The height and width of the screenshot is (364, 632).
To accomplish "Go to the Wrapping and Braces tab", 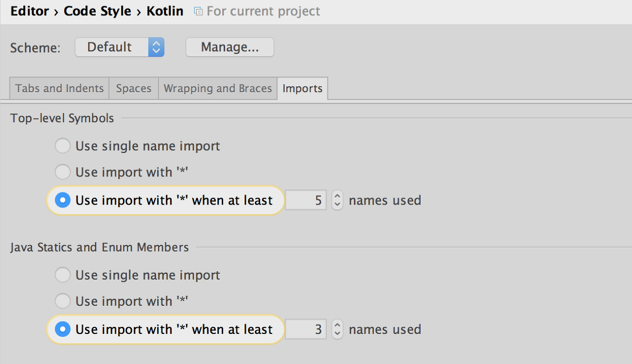I will [x=218, y=89].
